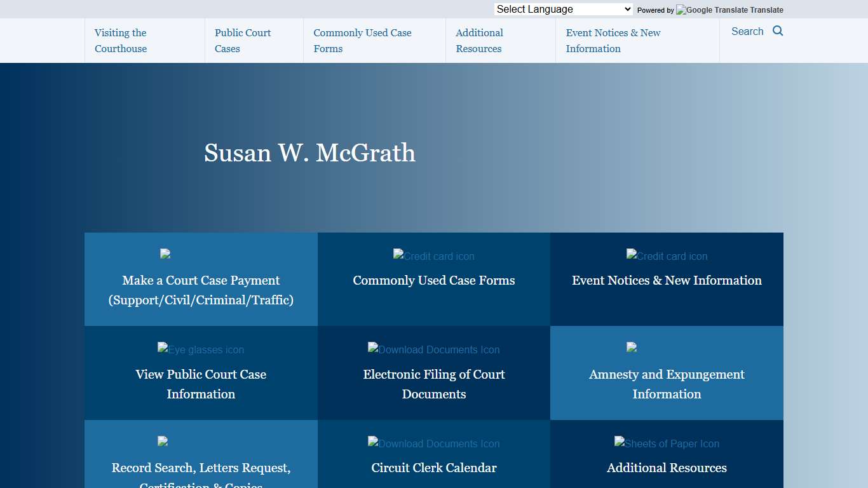The height and width of the screenshot is (488, 868).
Task: Open the Public Court Cases menu
Action: (243, 40)
